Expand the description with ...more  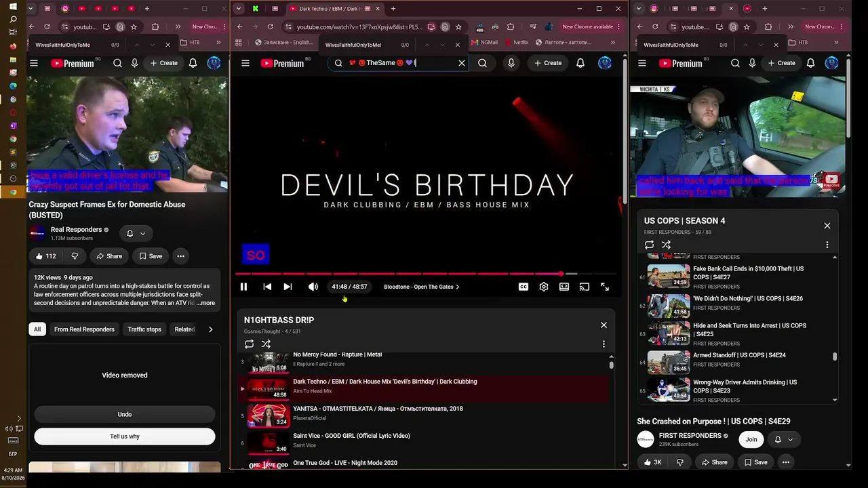click(x=205, y=303)
